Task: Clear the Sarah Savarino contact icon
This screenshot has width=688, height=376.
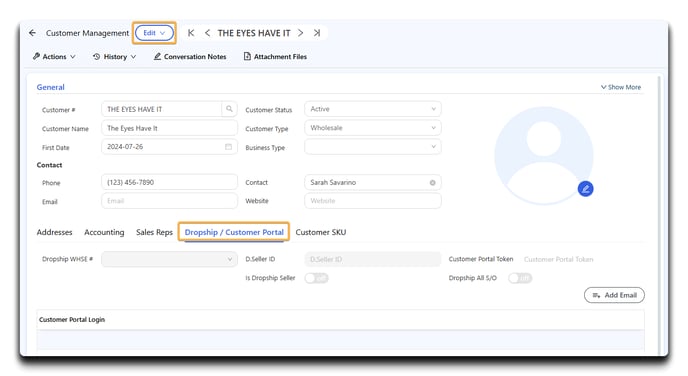Action: pyautogui.click(x=432, y=183)
